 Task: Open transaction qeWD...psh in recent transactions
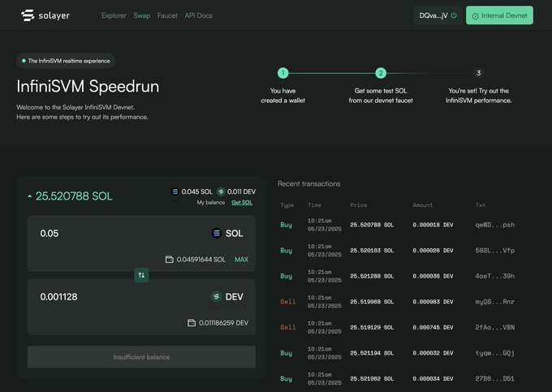[495, 225]
